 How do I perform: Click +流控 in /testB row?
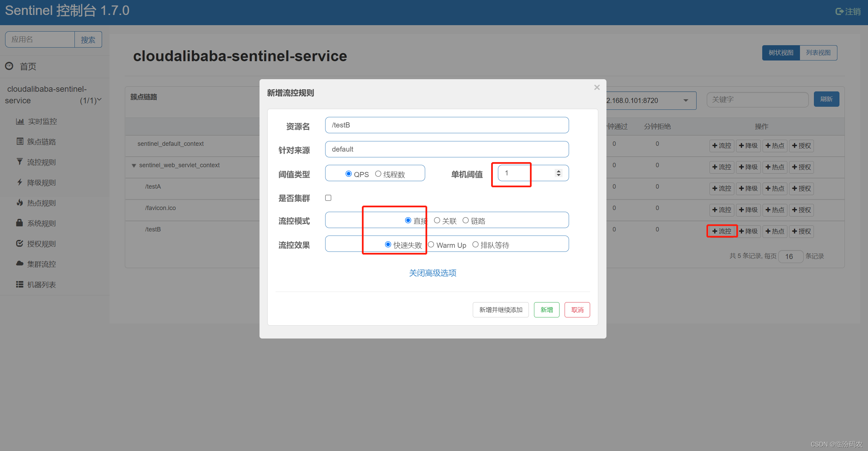click(722, 231)
